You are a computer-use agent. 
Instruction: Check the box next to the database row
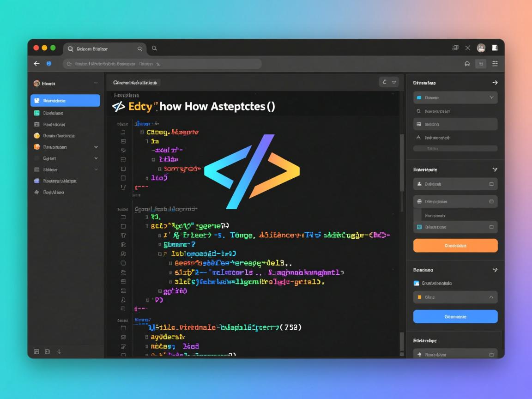pyautogui.click(x=492, y=201)
